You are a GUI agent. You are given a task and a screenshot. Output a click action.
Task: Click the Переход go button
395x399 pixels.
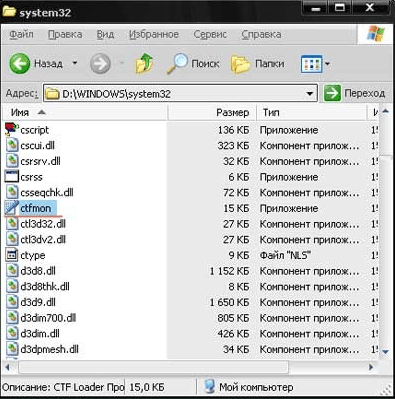[x=355, y=93]
